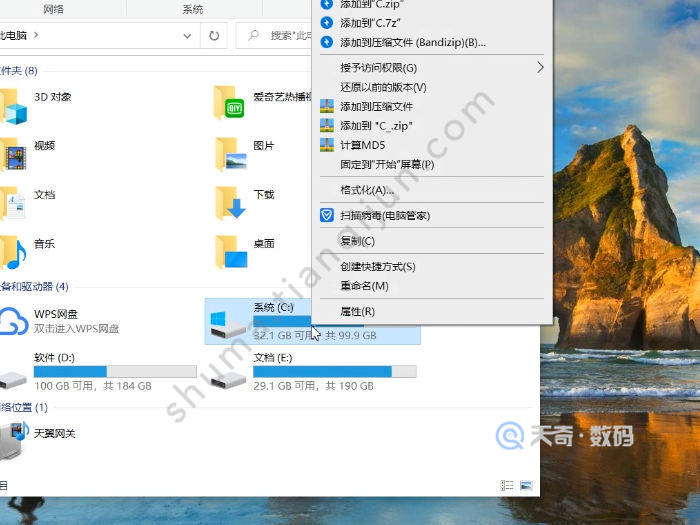Click the 桌面 folder label

264,243
